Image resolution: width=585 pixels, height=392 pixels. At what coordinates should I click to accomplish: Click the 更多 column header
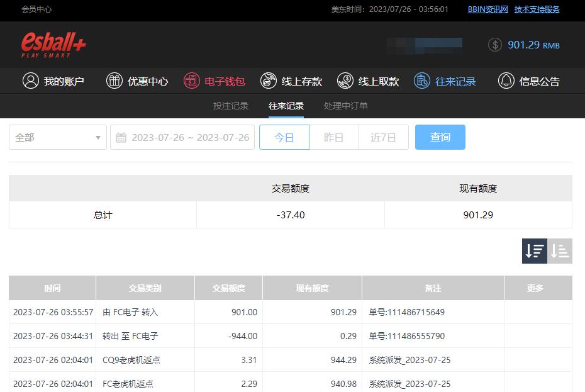[535, 288]
